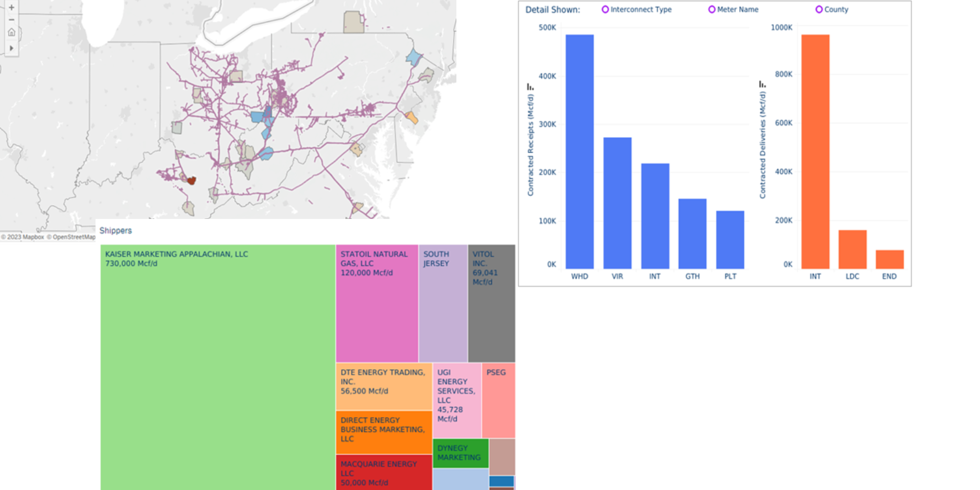The width and height of the screenshot is (980, 490).
Task: Select Meter Name detail option
Action: click(x=733, y=10)
